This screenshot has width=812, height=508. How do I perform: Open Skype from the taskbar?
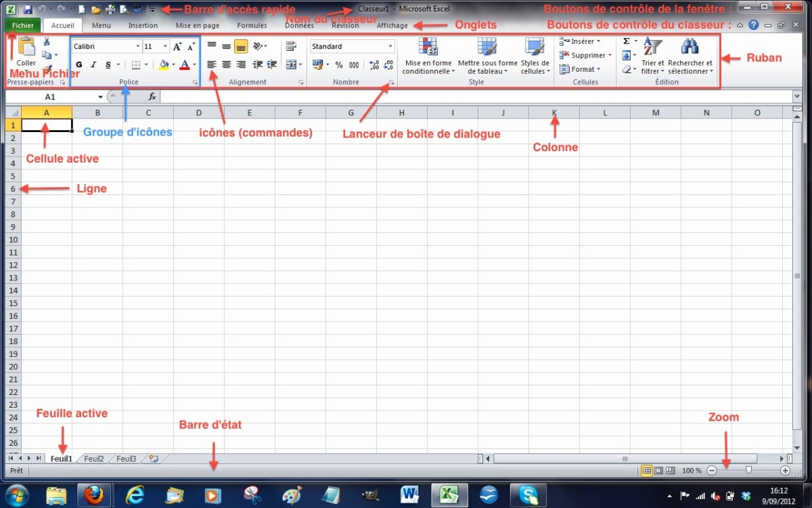pos(528,494)
